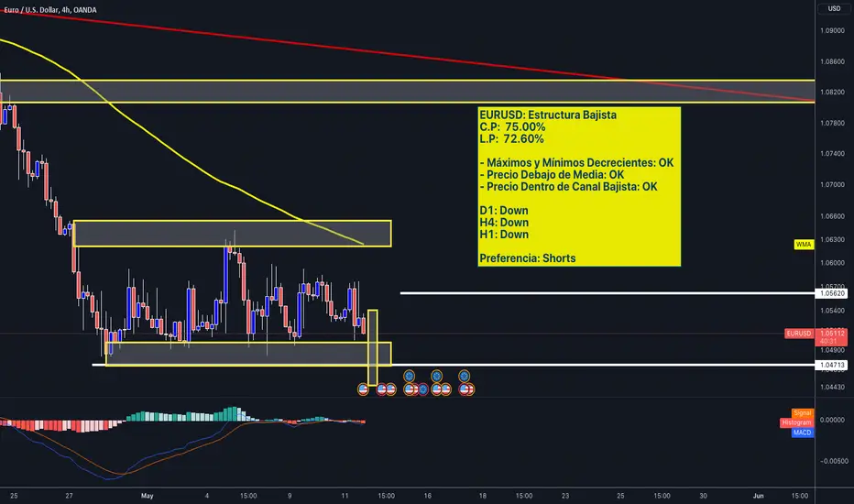This screenshot has width=854, height=504.
Task: Click the 1.05620 horizontal line price label
Action: coord(832,293)
